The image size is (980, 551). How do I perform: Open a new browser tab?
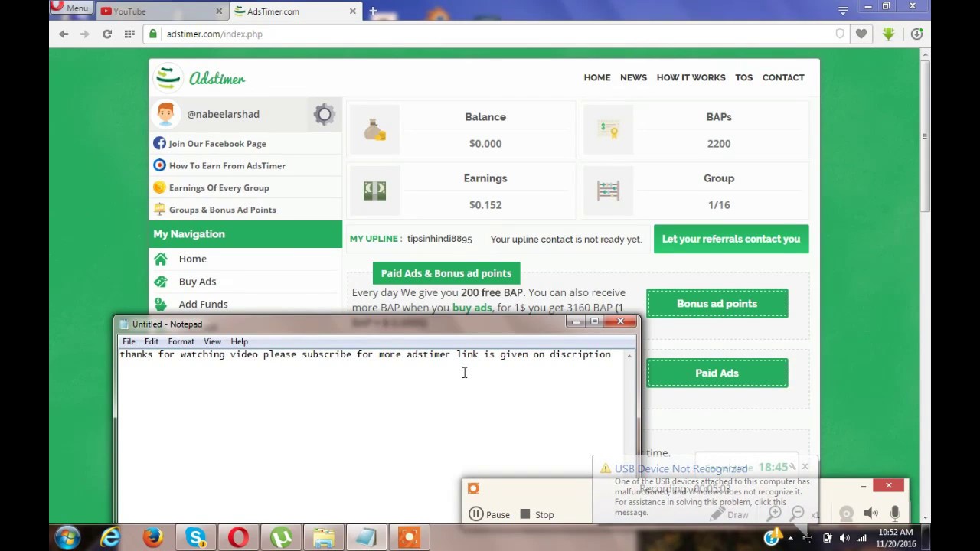[x=373, y=11]
